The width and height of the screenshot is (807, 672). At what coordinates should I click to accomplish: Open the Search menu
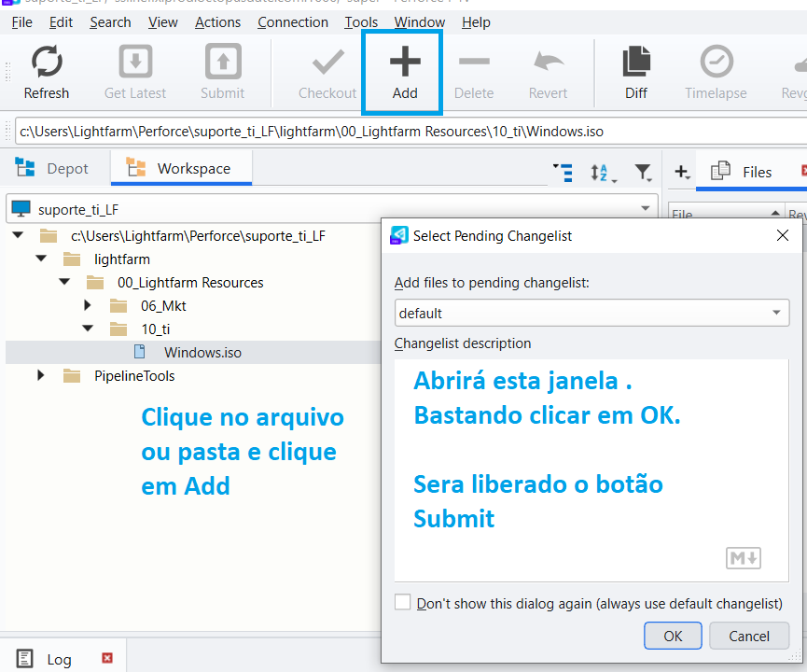point(110,22)
